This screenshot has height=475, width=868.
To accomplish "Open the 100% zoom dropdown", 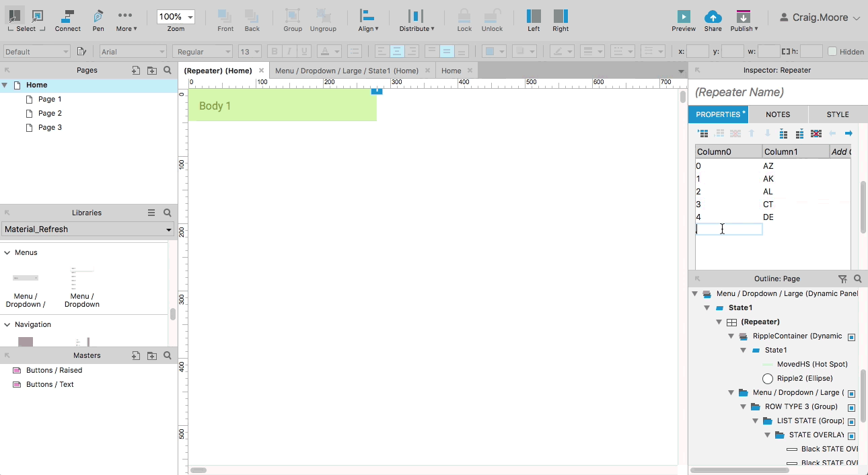I will pyautogui.click(x=176, y=17).
